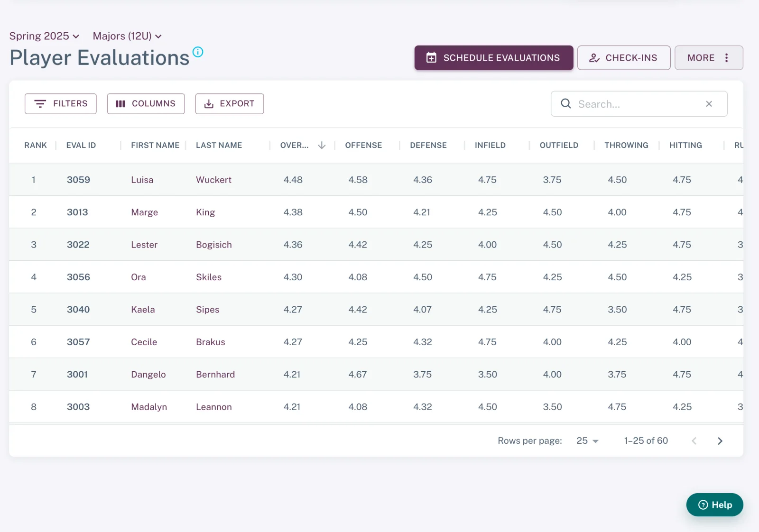Screen dimensions: 759x532
Task: Click last name Brakus
Action: (211, 342)
